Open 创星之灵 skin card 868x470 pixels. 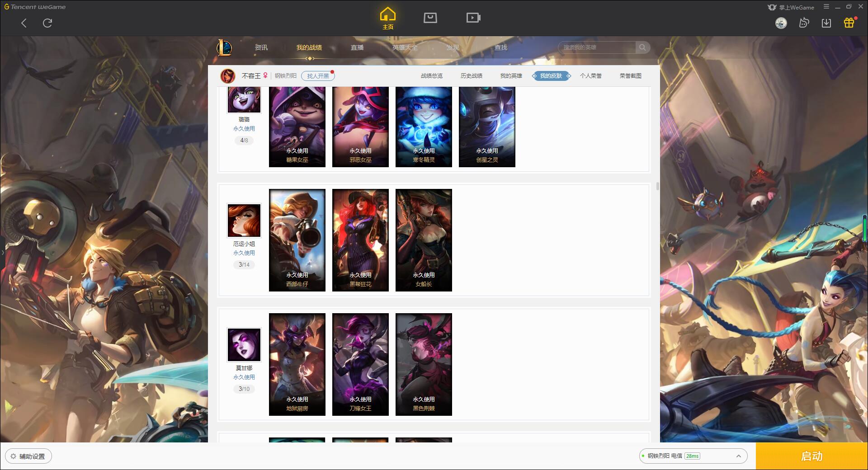pyautogui.click(x=487, y=127)
